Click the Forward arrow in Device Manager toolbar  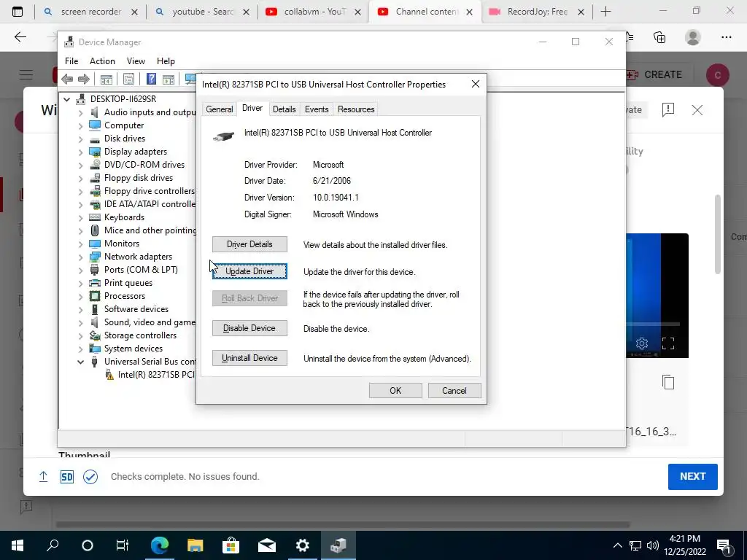(83, 79)
